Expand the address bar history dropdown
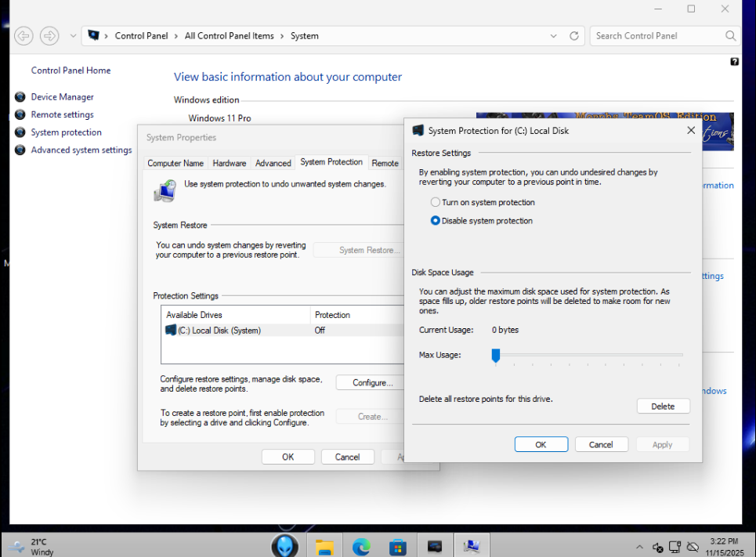756x557 pixels. coord(554,36)
